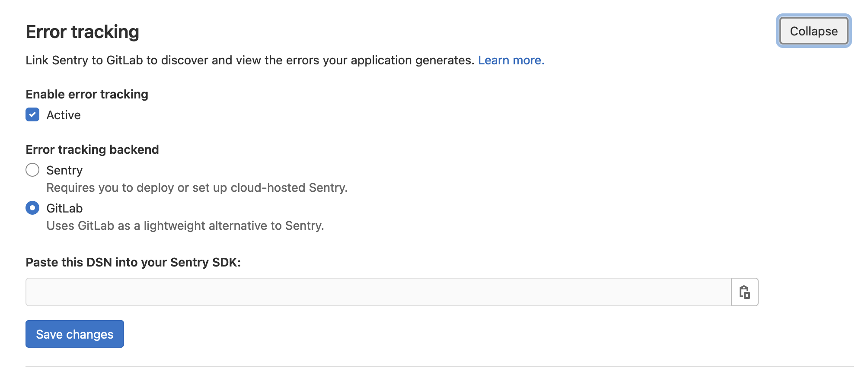The height and width of the screenshot is (368, 868).
Task: Uncheck the Active checkbox under Enable error tracking
Action: (x=32, y=114)
